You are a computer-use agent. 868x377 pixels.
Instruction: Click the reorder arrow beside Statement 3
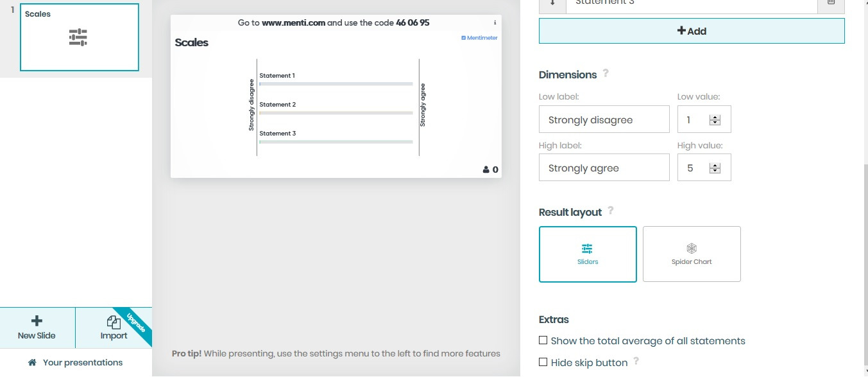(x=552, y=3)
